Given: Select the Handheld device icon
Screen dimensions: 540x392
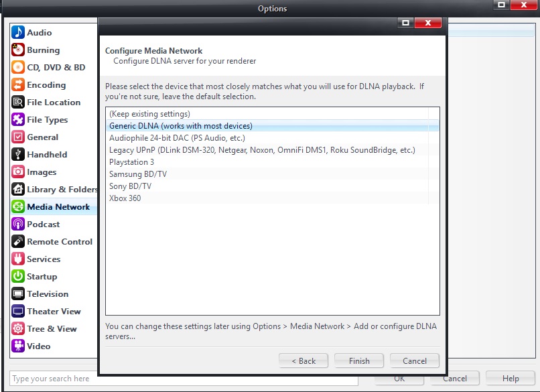Looking at the screenshot, I should tap(18, 155).
